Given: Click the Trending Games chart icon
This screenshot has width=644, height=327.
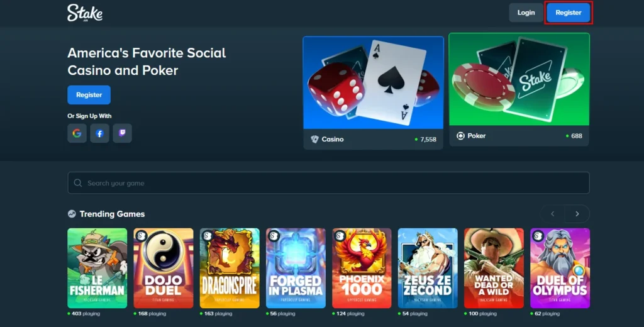Looking at the screenshot, I should pos(72,214).
